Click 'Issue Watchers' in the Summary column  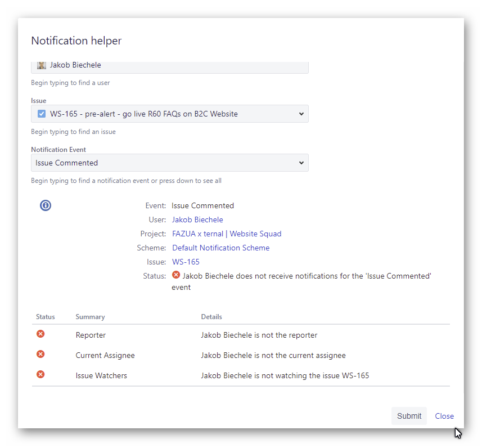101,376
